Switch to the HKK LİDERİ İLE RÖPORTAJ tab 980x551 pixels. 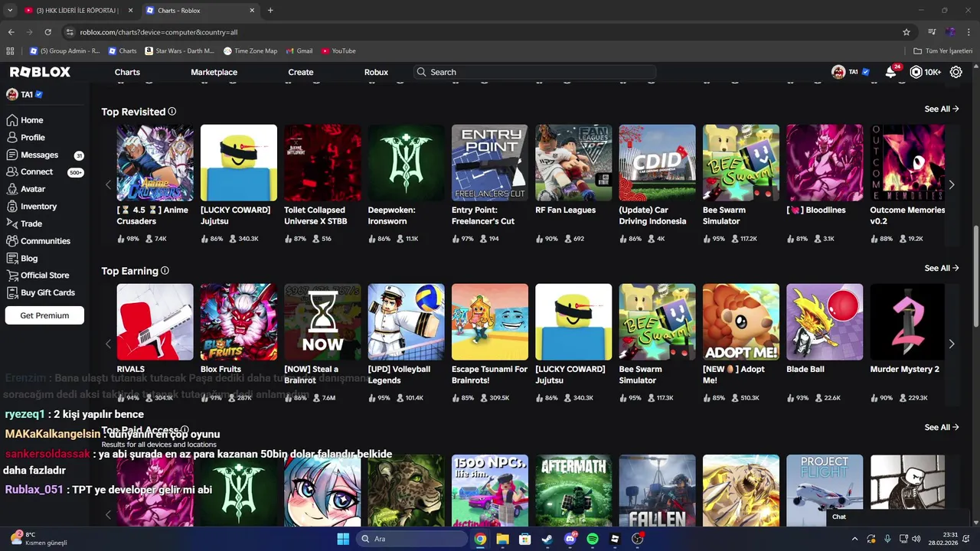(79, 11)
